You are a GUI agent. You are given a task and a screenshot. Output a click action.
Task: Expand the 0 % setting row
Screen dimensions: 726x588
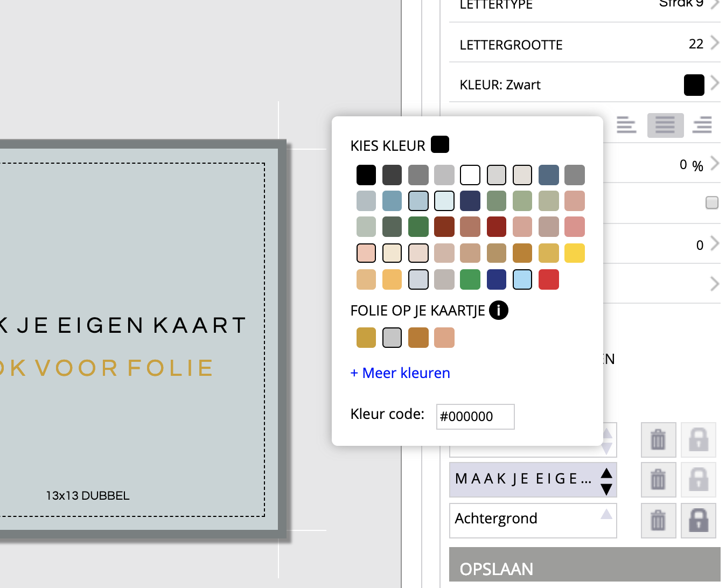(x=714, y=164)
